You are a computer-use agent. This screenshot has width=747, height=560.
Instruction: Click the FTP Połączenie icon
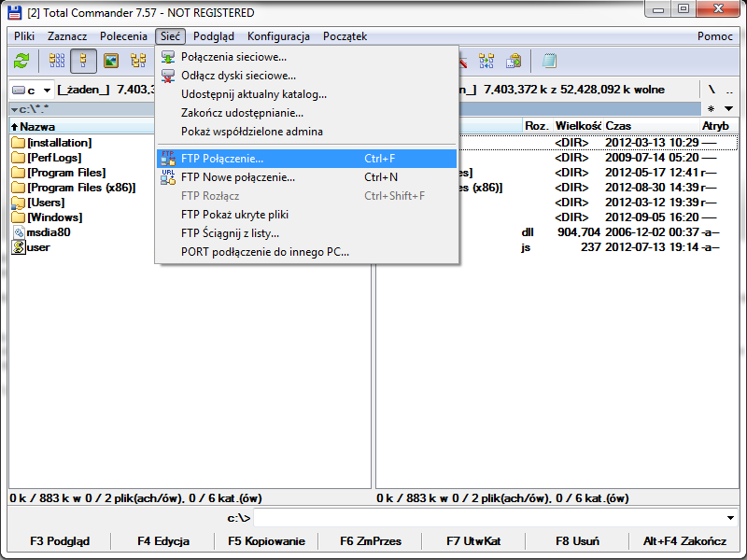pos(168,159)
